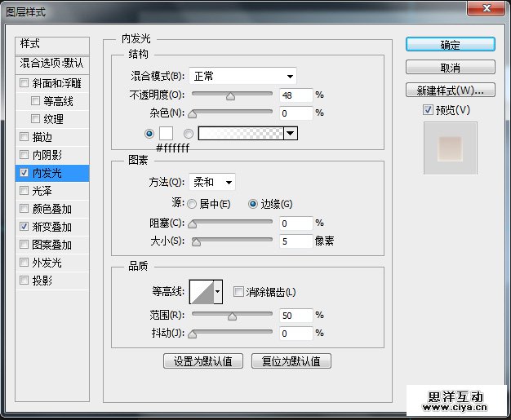Uncheck the 内发光 checkbox
The height and width of the screenshot is (420, 511).
(x=24, y=172)
